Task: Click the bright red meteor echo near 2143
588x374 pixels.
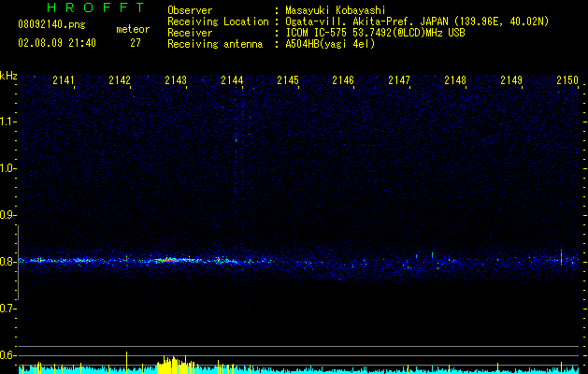Action: pos(175,259)
